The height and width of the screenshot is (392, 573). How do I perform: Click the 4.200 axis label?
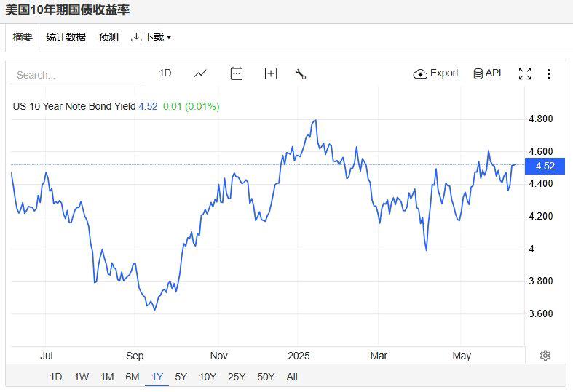coord(541,216)
